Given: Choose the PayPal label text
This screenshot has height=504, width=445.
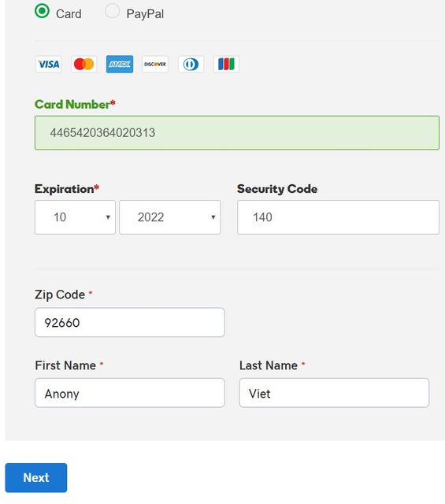Looking at the screenshot, I should [145, 14].
